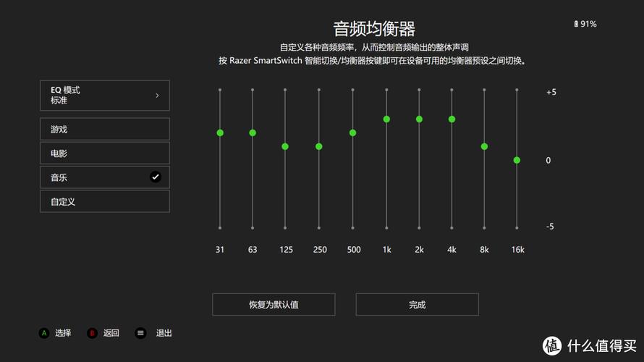Click the menu 退出 button icon
Image resolution: width=644 pixels, height=362 pixels.
coord(140,333)
